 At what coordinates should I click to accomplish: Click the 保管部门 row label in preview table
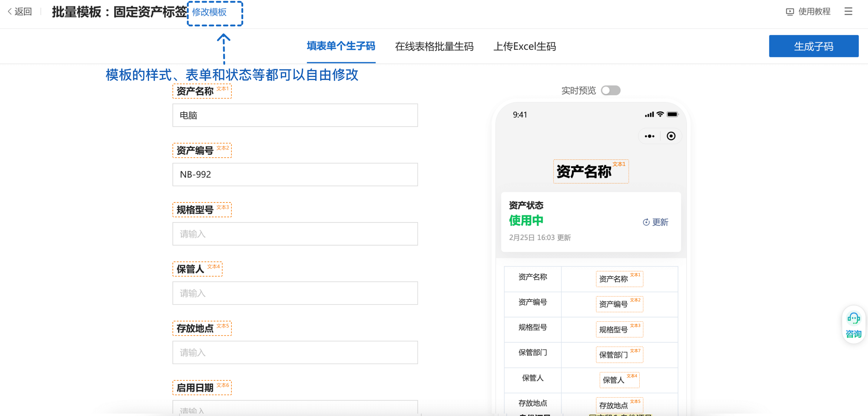pos(532,353)
